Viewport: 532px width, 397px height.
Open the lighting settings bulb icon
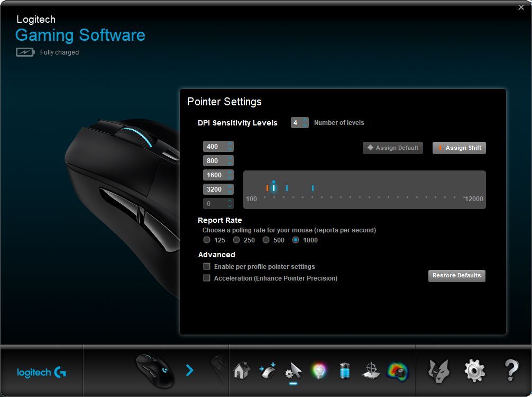coord(319,371)
